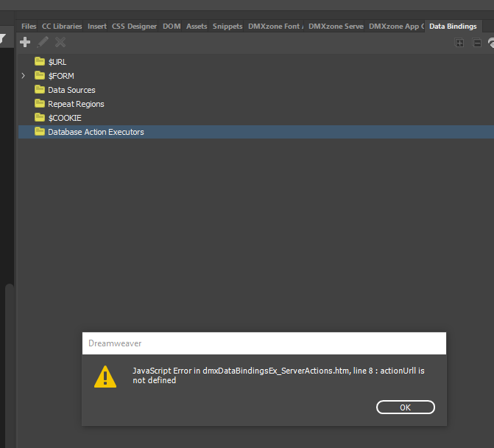Click the refresh icon at toolbar right edge
The width and height of the screenshot is (494, 448).
point(491,43)
